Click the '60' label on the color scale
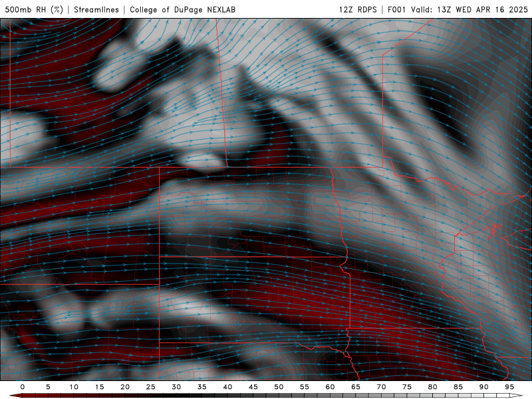Image resolution: width=532 pixels, height=399 pixels. pyautogui.click(x=330, y=387)
